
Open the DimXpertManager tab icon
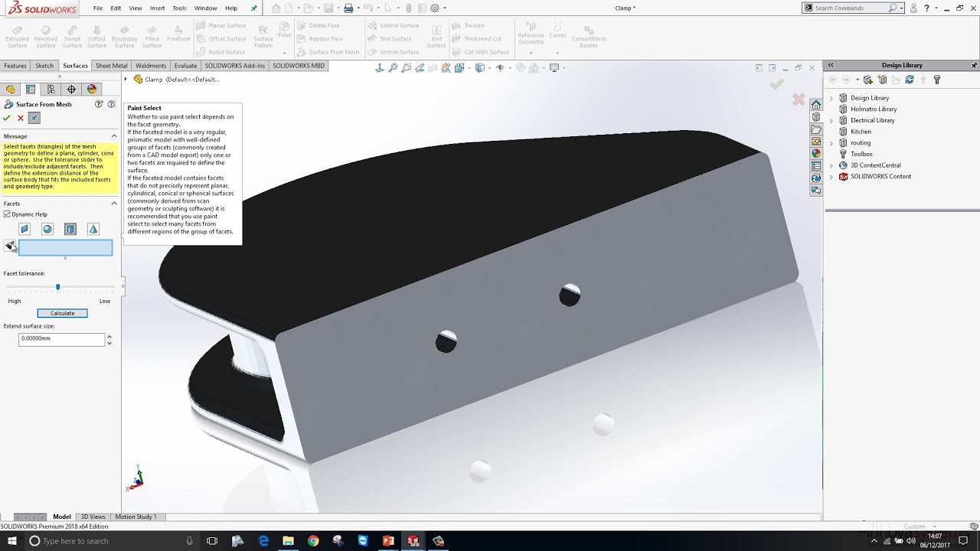71,90
